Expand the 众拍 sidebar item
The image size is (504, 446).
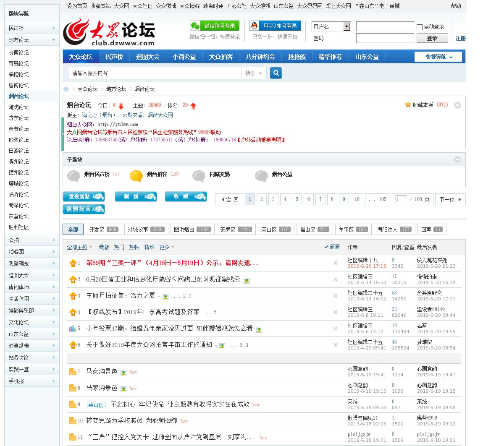[x=31, y=240]
